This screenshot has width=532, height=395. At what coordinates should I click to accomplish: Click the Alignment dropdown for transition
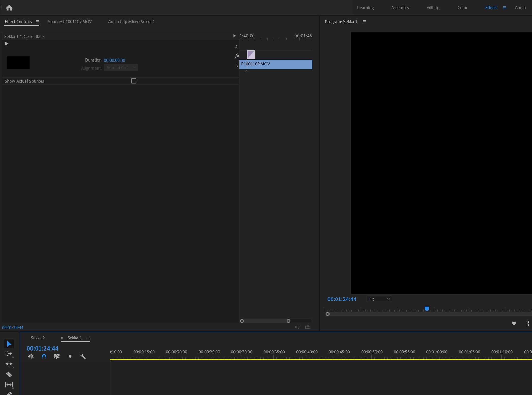[121, 68]
